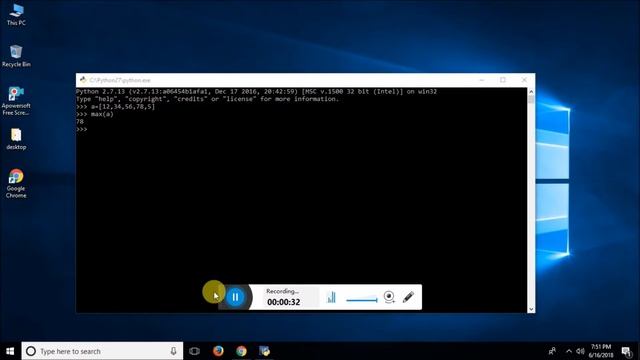Toggle the webcam icon in recorder
Image resolution: width=640 pixels, height=360 pixels.
[x=389, y=297]
